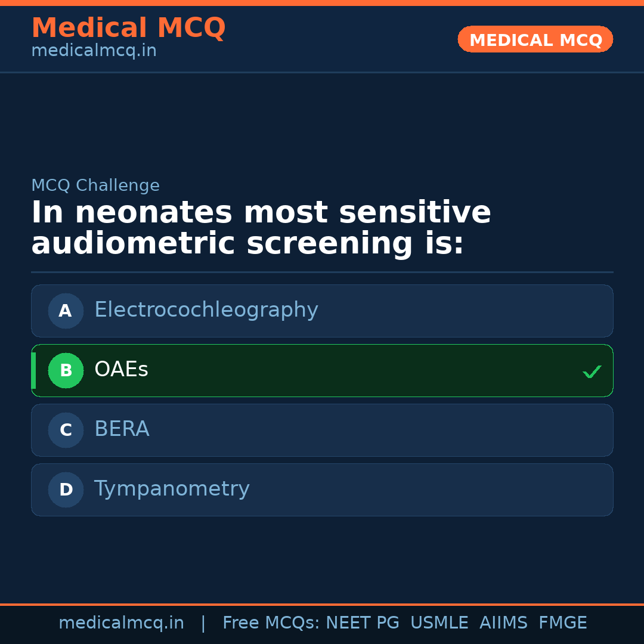Viewport: 644px width, 644px height.
Task: Pick the BERA answer text
Action: coord(122,429)
